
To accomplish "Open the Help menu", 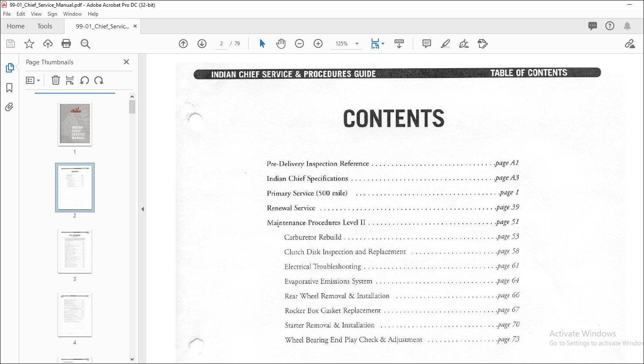I will (93, 14).
